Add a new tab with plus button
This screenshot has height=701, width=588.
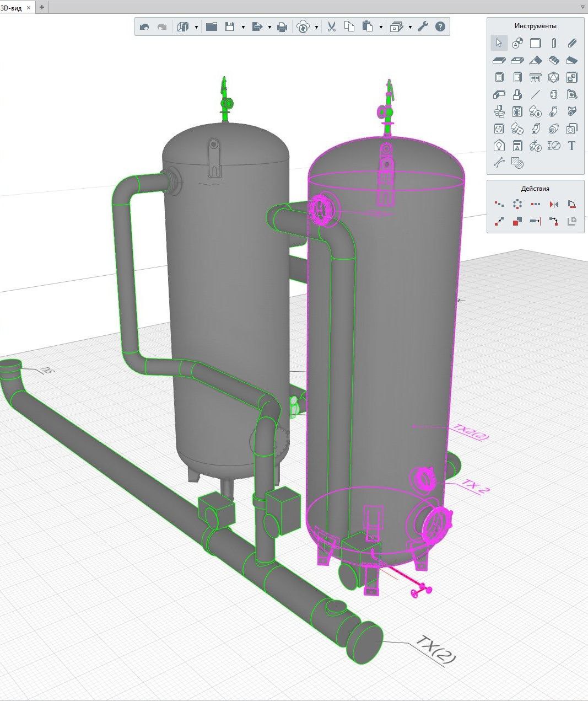click(42, 7)
